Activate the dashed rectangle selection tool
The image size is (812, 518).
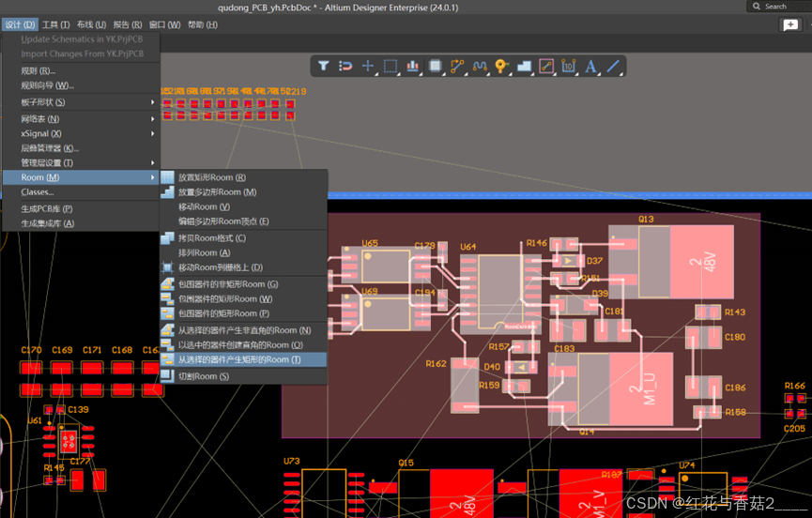[x=391, y=67]
